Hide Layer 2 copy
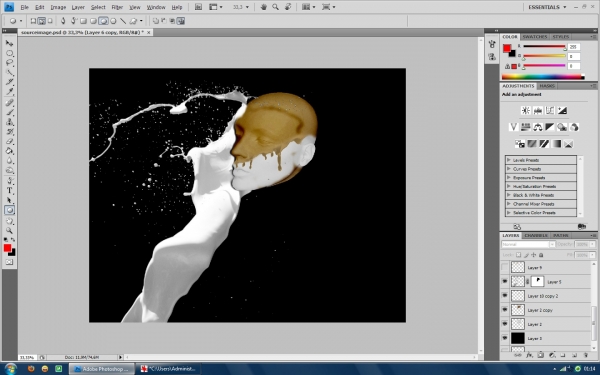Viewport: 600px width, 375px height. [x=505, y=310]
